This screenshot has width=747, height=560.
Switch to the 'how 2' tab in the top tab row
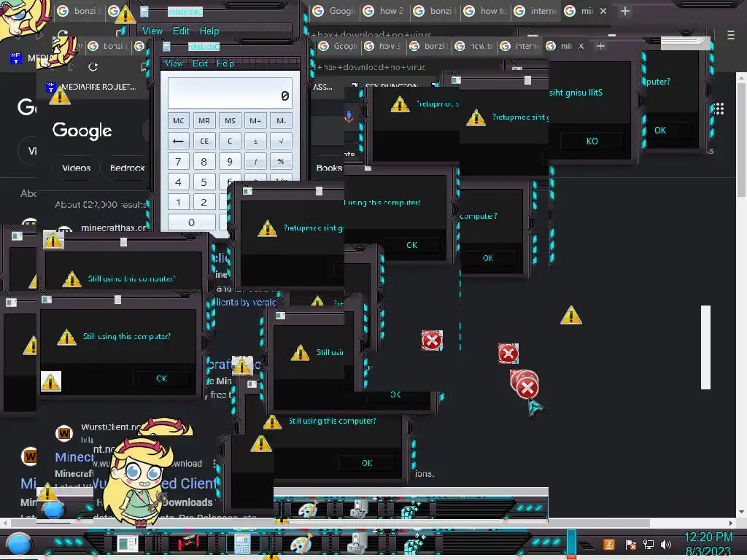385,11
